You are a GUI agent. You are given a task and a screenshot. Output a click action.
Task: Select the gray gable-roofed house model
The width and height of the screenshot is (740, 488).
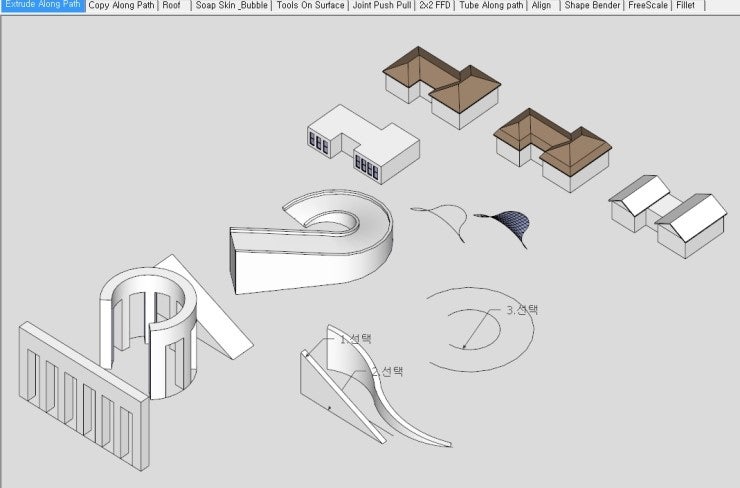[668, 217]
